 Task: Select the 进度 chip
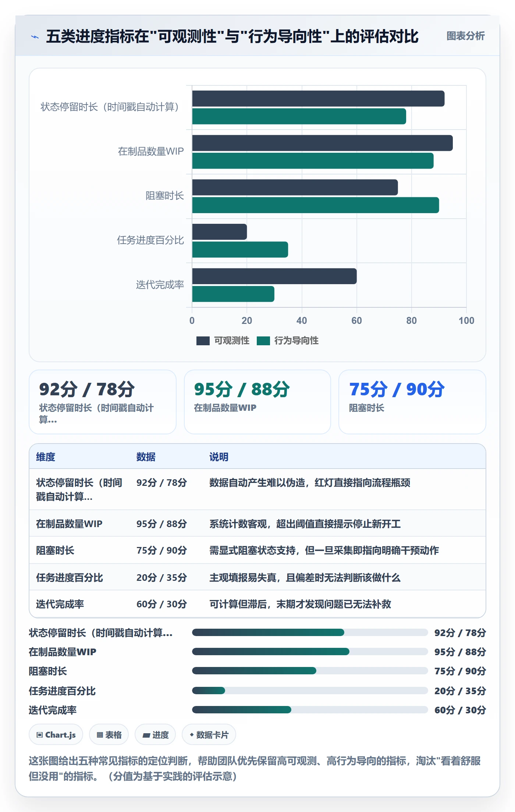pos(155,735)
